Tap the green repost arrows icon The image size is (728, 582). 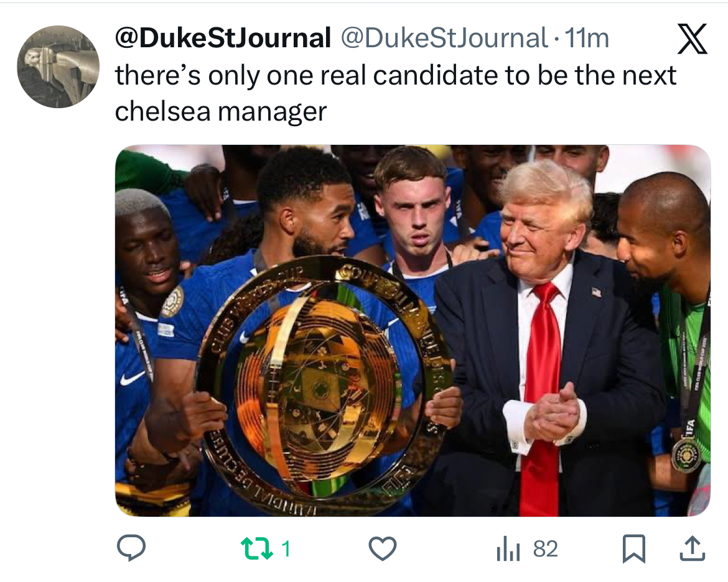(256, 548)
